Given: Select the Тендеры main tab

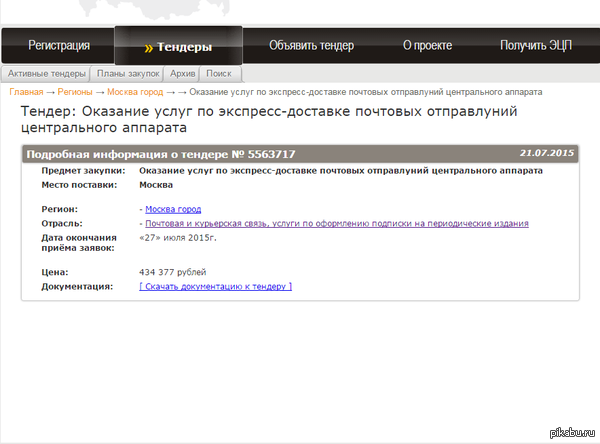Looking at the screenshot, I should click(x=178, y=46).
